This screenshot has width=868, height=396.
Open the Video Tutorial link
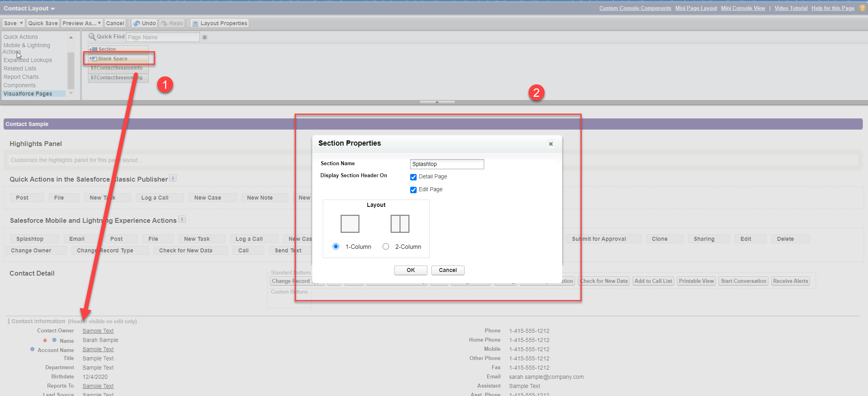[791, 8]
